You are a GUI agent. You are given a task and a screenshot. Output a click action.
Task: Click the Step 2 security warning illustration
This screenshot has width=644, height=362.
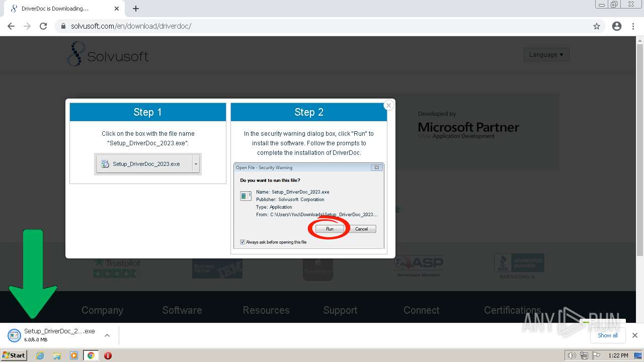309,206
